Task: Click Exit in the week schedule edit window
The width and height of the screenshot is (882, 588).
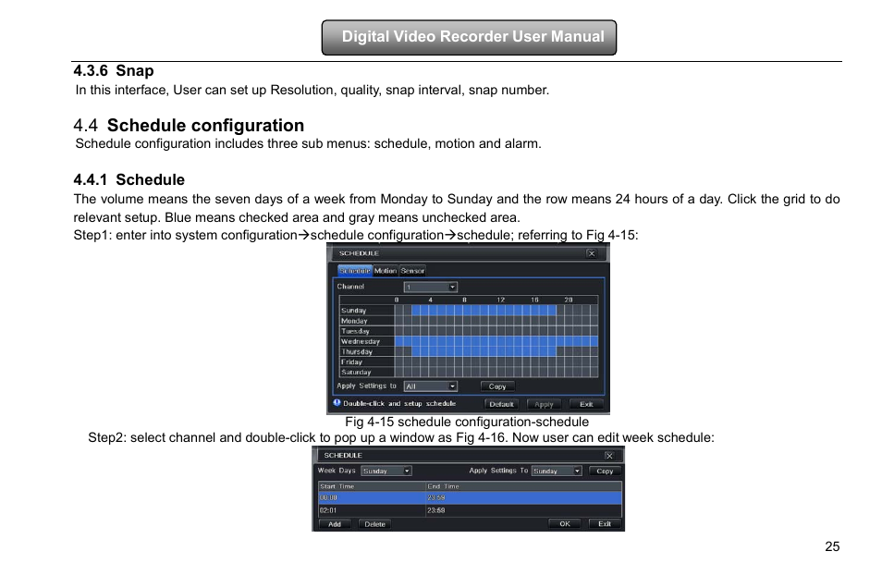Action: (x=605, y=524)
